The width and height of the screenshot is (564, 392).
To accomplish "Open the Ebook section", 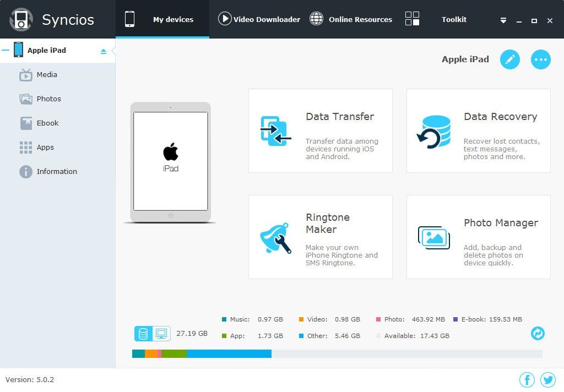I will tap(48, 123).
